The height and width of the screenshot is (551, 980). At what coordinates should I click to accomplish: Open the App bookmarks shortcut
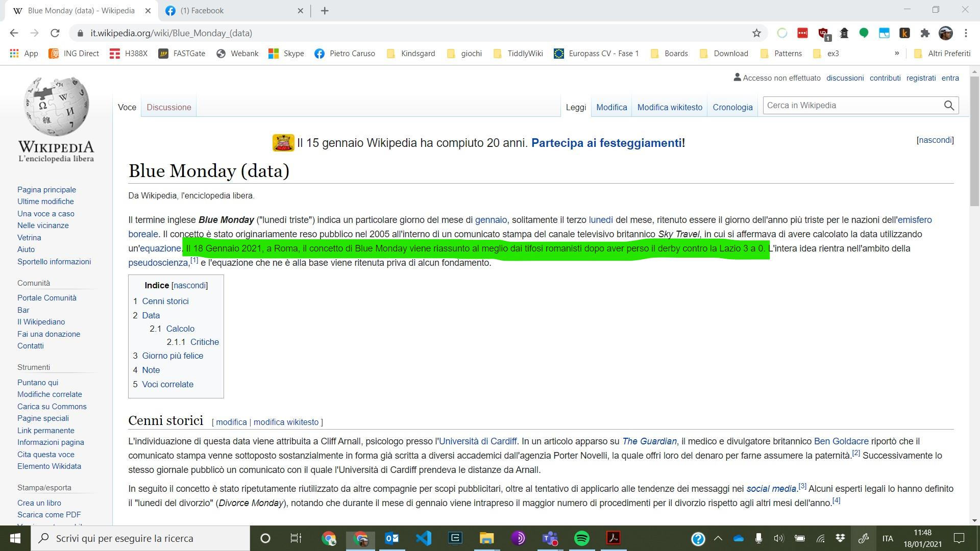click(24, 54)
